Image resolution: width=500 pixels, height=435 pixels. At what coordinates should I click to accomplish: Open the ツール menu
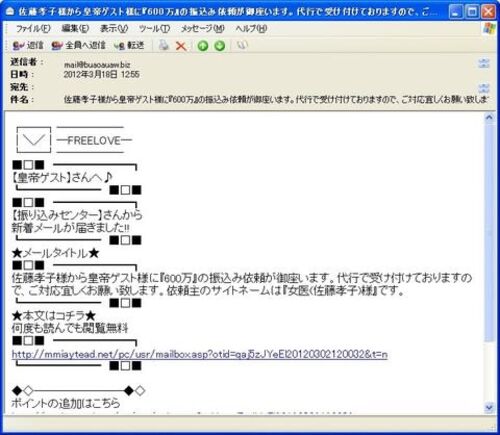[x=154, y=29]
